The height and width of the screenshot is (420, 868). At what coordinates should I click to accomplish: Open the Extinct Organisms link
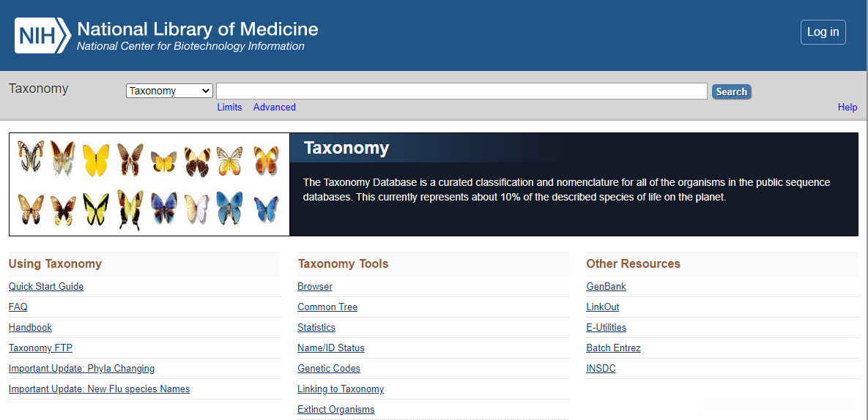[x=336, y=410]
